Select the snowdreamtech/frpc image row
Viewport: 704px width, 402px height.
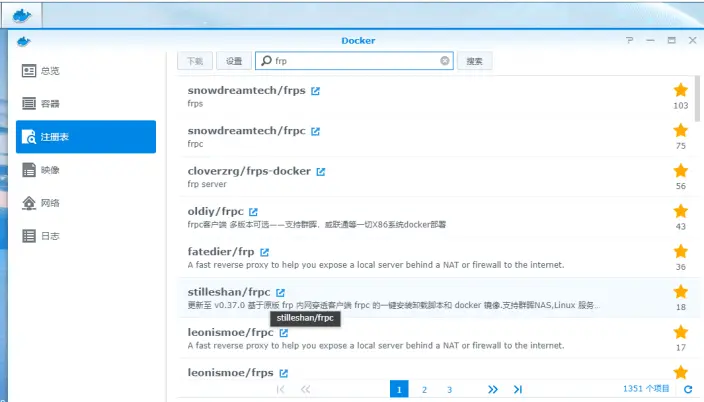click(x=438, y=137)
